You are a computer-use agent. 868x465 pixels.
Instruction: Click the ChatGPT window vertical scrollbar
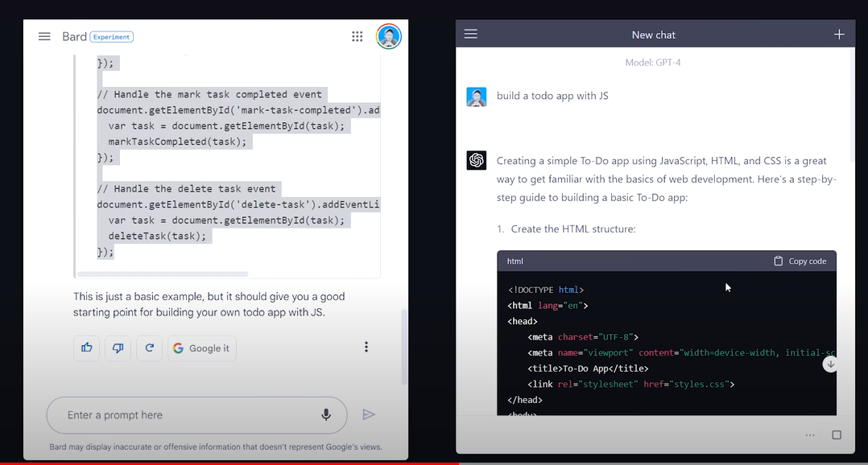coord(851,105)
